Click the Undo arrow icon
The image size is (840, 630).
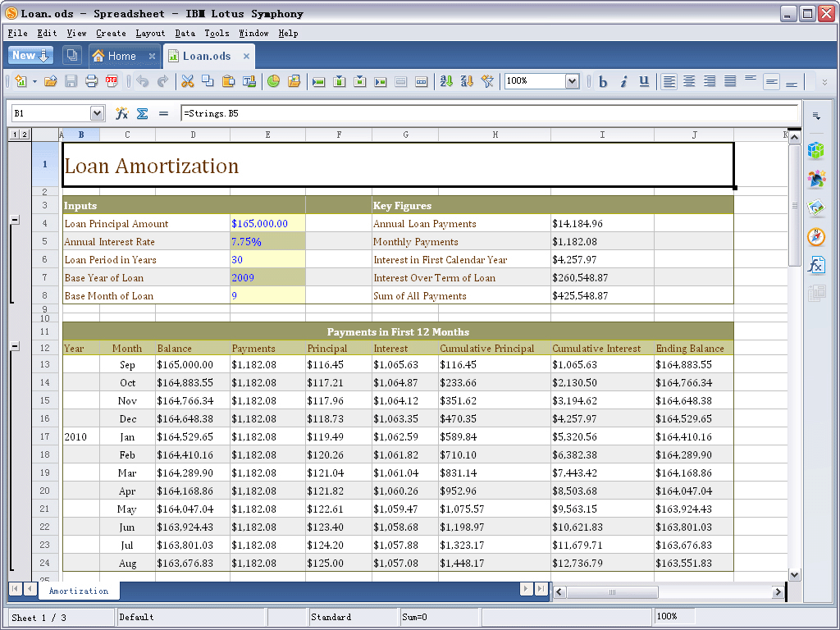click(144, 81)
